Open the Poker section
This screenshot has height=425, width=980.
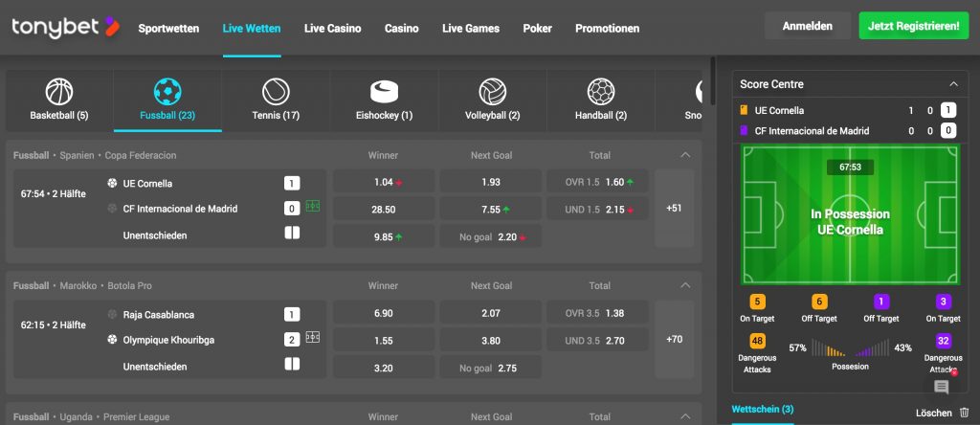[x=538, y=28]
